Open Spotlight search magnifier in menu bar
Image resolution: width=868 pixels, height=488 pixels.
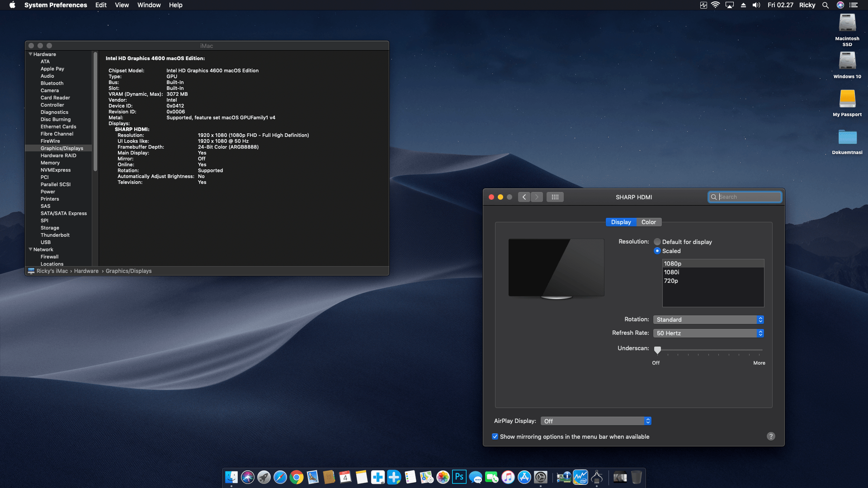pyautogui.click(x=826, y=5)
